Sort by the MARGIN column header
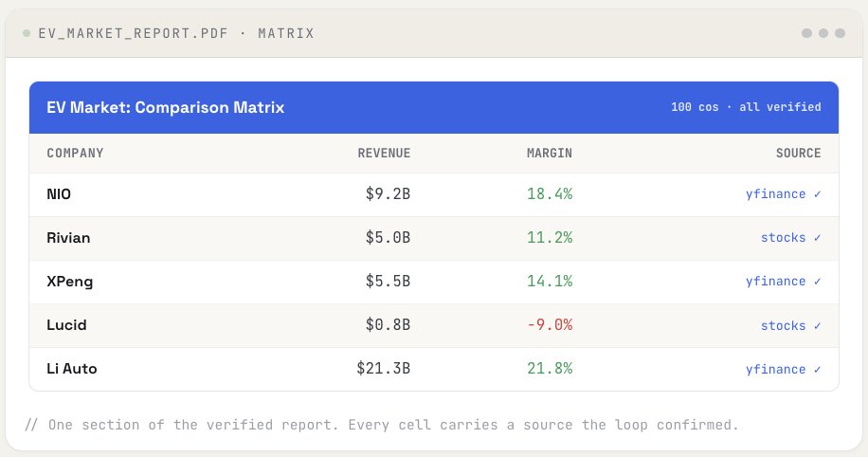The image size is (868, 457). [550, 153]
